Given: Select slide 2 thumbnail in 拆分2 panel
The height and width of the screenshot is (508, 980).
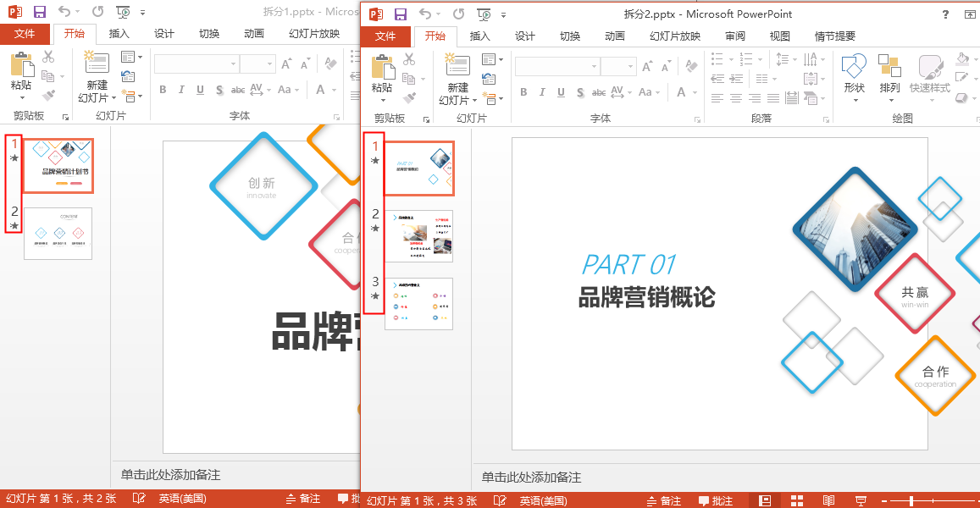Looking at the screenshot, I should (x=418, y=235).
